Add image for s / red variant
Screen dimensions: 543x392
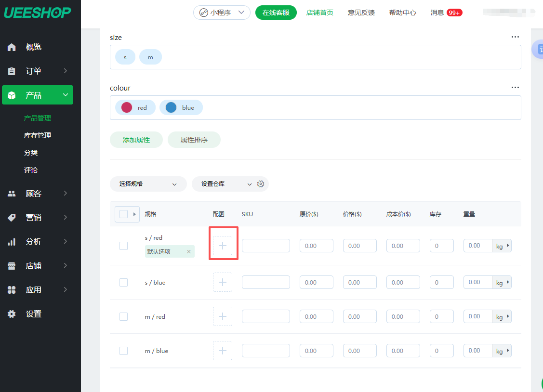coord(223,246)
